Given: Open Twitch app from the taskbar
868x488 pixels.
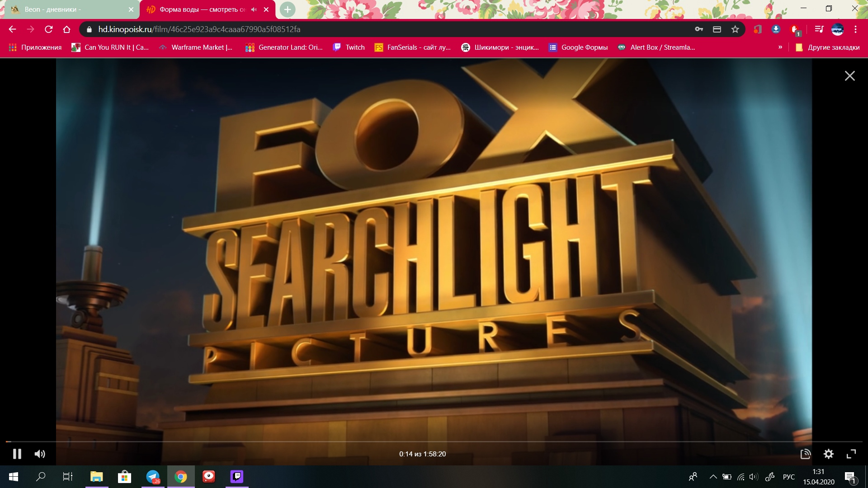Looking at the screenshot, I should pyautogui.click(x=237, y=477).
